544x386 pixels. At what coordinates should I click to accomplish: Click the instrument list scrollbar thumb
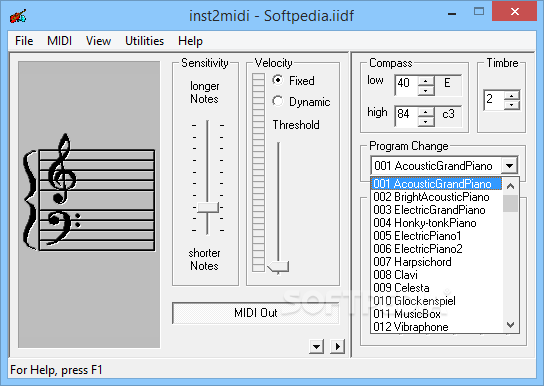click(510, 203)
